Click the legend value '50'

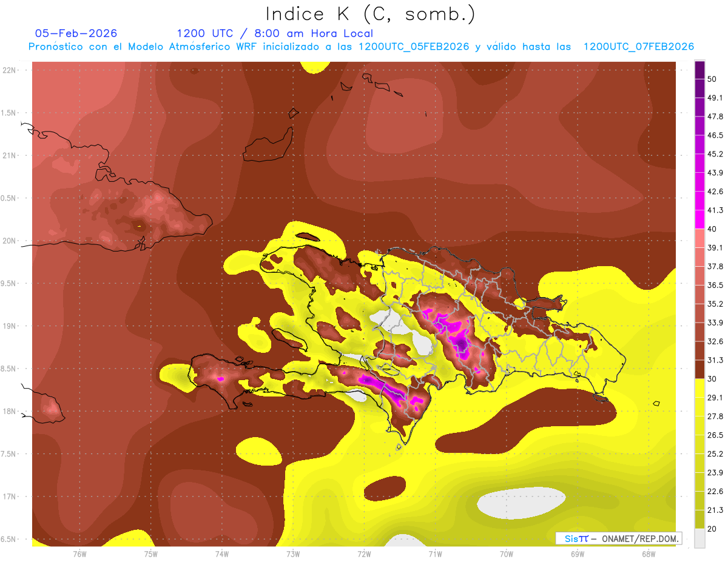[x=713, y=79]
